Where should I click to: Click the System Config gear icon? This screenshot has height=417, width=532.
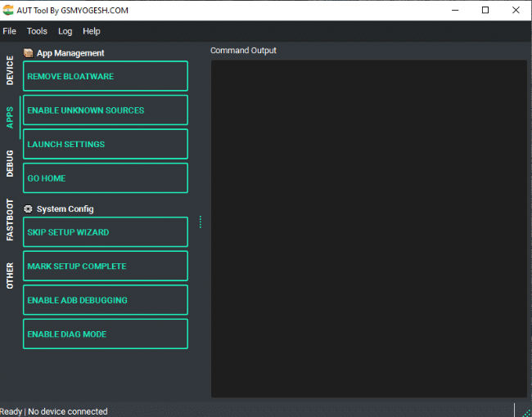coord(29,209)
